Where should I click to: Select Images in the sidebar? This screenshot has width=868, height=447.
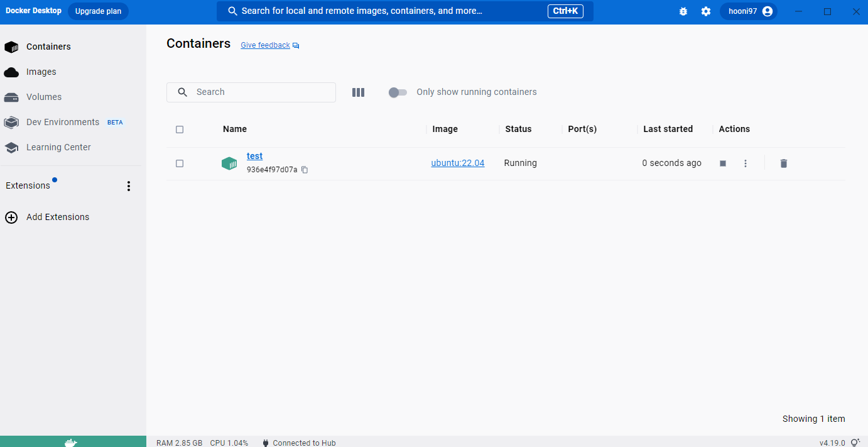point(41,72)
